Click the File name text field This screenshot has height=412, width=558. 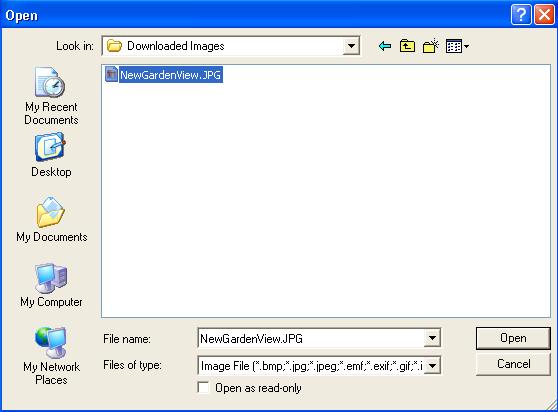(x=311, y=338)
